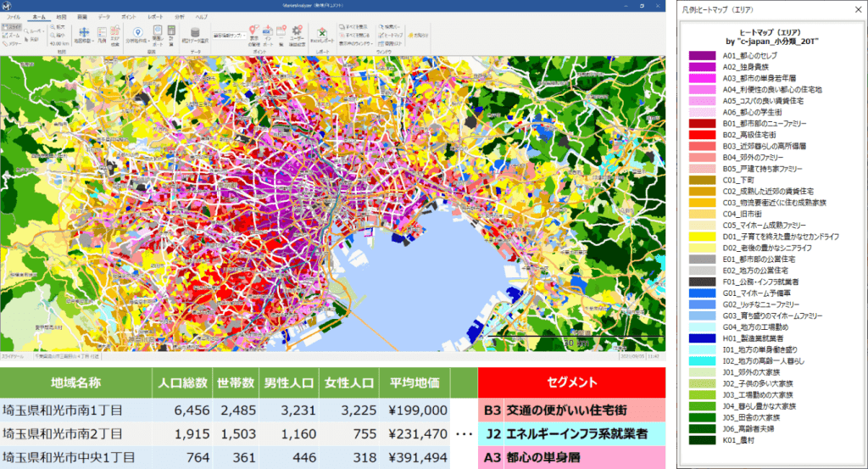Click すべてを閉じる close-all windows
This screenshot has height=469, width=868.
pos(354,36)
